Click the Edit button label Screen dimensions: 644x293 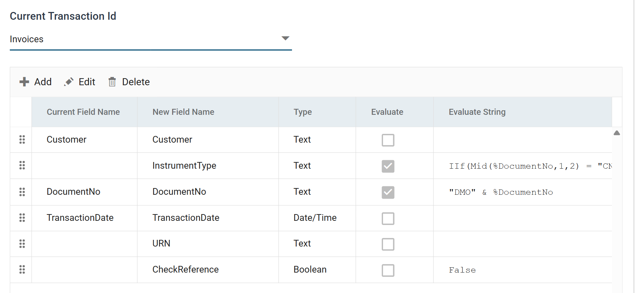(x=87, y=82)
